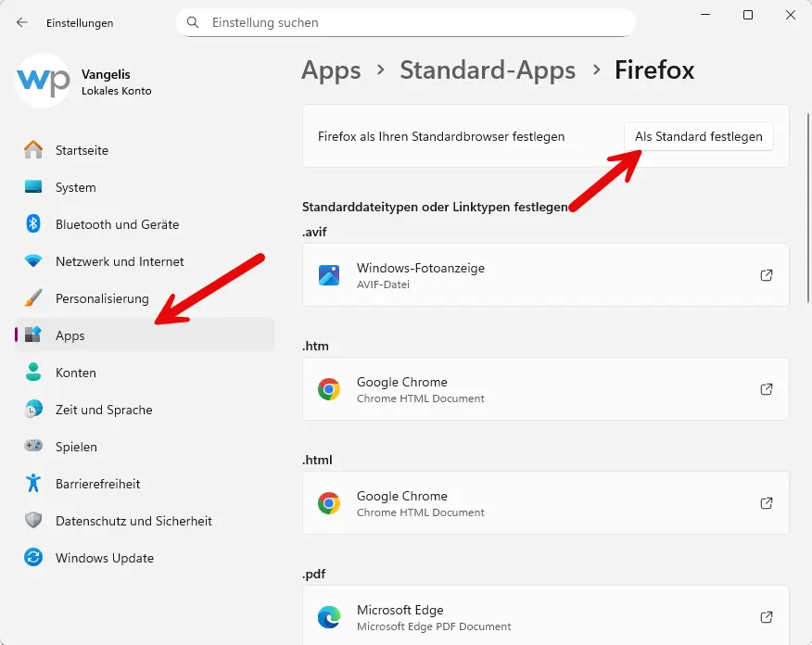
Task: Open Windows Update via its icon
Action: pos(33,558)
